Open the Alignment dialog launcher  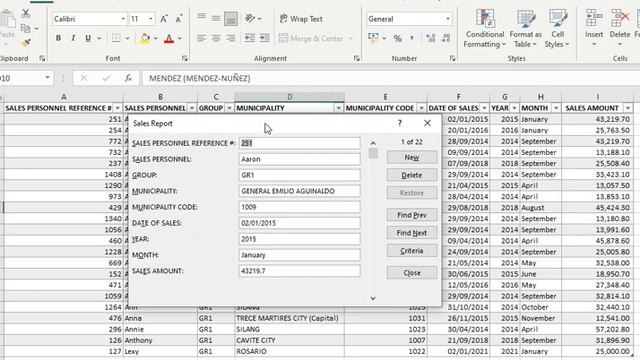[x=357, y=59]
